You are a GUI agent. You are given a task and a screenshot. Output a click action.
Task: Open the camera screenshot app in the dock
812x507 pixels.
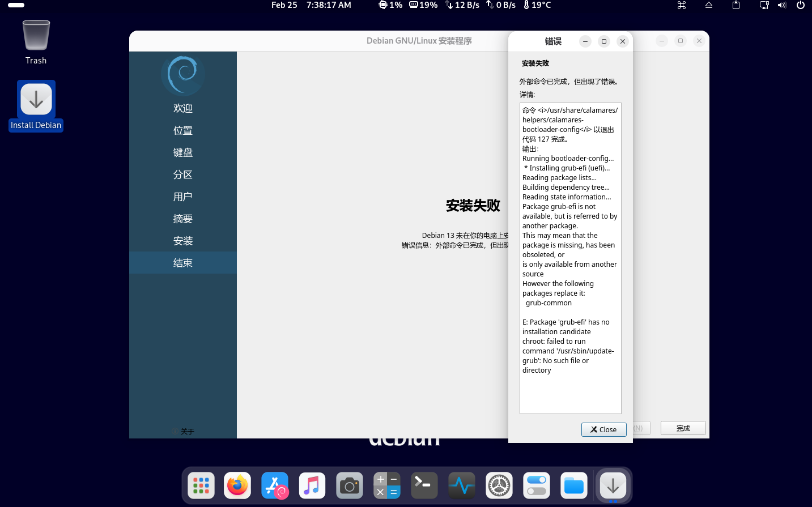coord(350,485)
